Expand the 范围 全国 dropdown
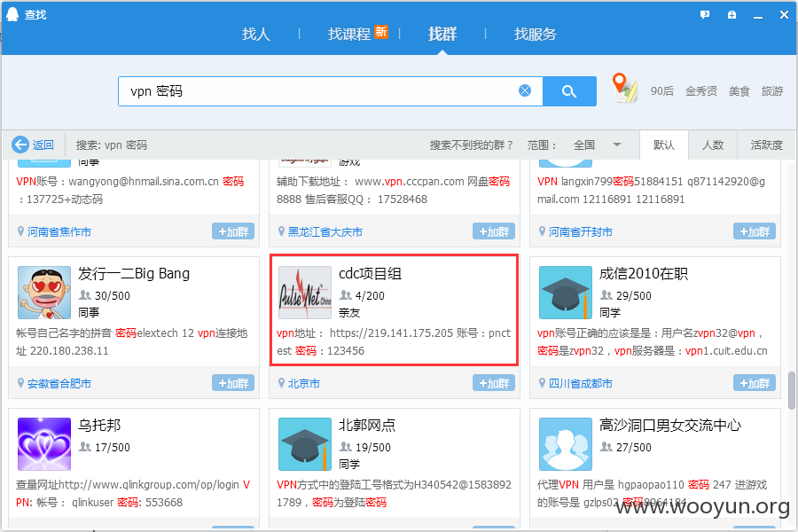 (x=617, y=145)
